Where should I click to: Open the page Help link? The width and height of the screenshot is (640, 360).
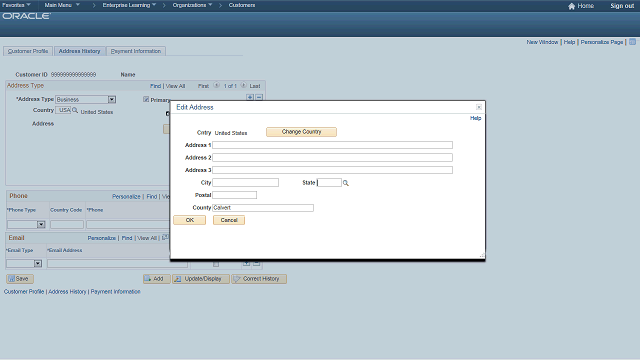[x=569, y=42]
